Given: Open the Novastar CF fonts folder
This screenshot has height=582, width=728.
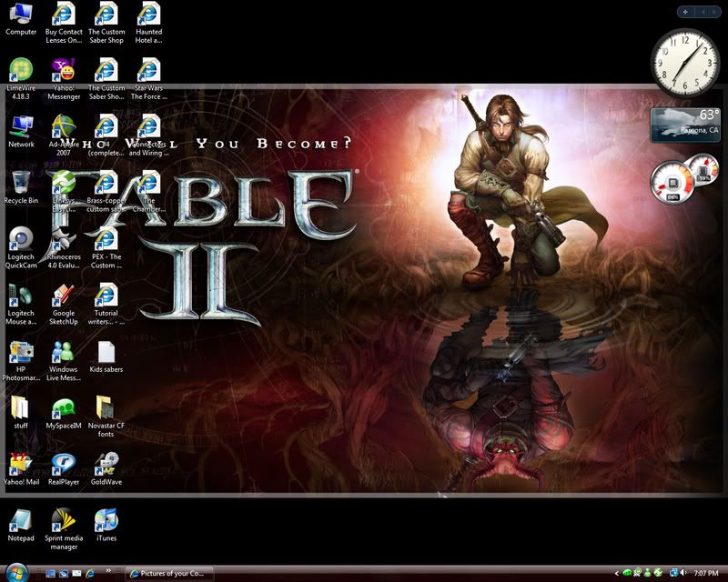Looking at the screenshot, I should pyautogui.click(x=106, y=407).
